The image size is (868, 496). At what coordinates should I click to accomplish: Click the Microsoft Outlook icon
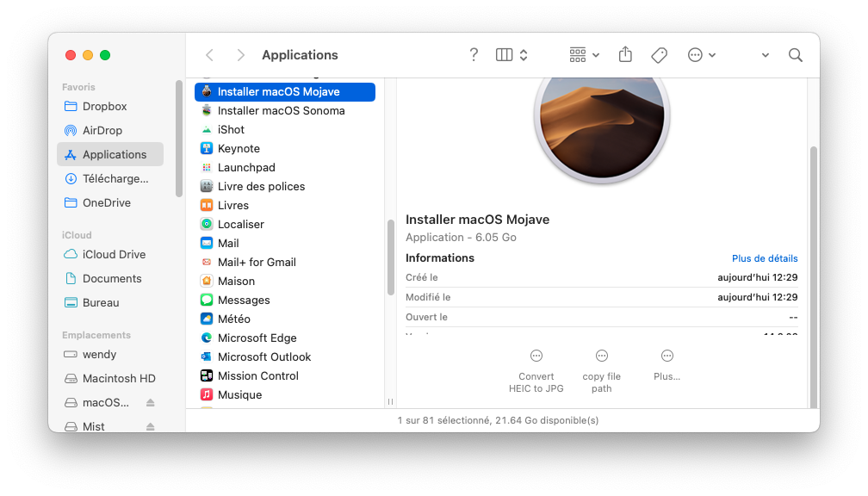coord(207,356)
